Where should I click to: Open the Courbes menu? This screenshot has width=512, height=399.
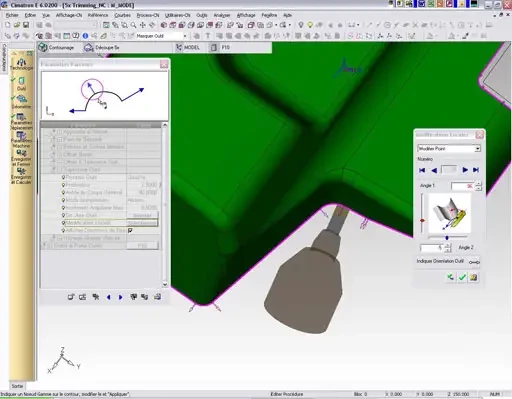coord(122,15)
